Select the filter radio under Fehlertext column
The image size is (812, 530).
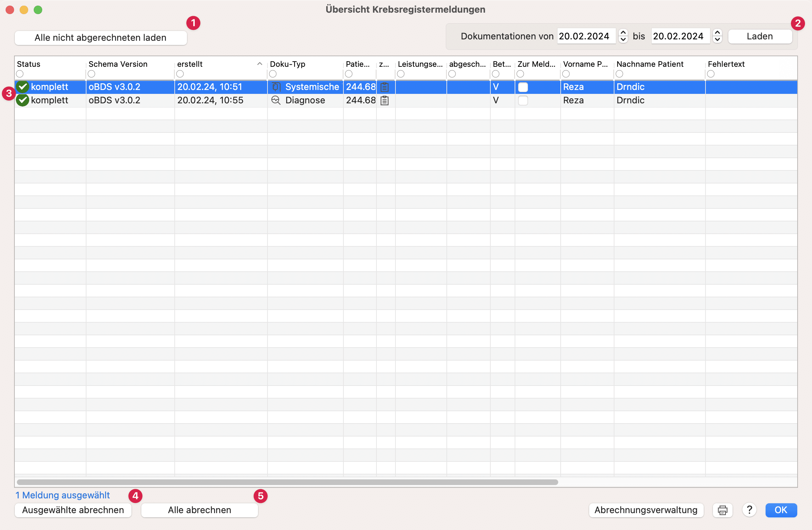(x=711, y=74)
